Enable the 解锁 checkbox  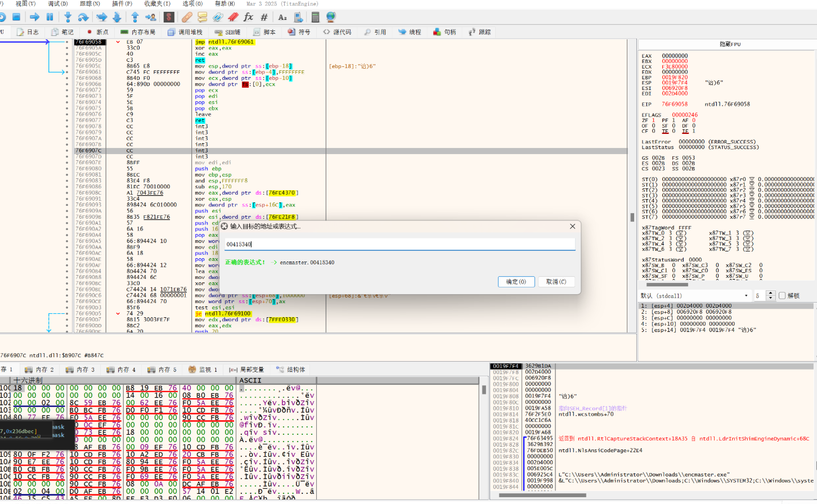(782, 296)
